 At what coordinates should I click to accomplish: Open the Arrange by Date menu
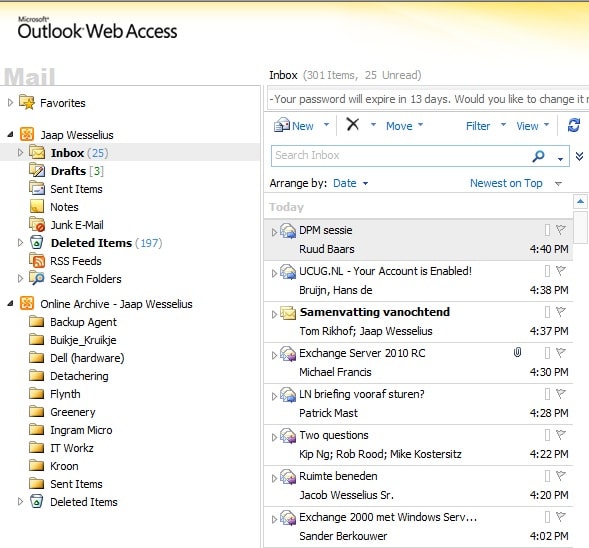[350, 183]
